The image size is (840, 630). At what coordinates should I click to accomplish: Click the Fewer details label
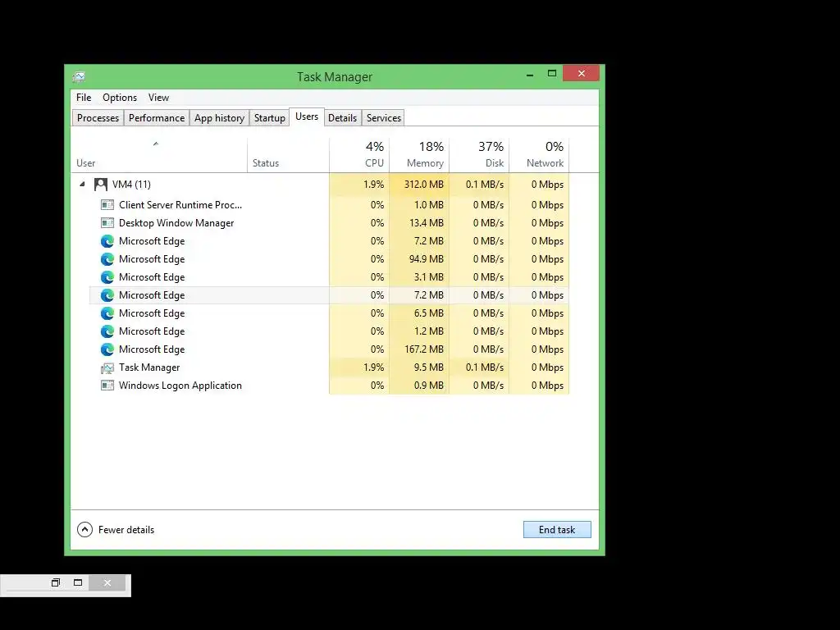click(x=126, y=530)
